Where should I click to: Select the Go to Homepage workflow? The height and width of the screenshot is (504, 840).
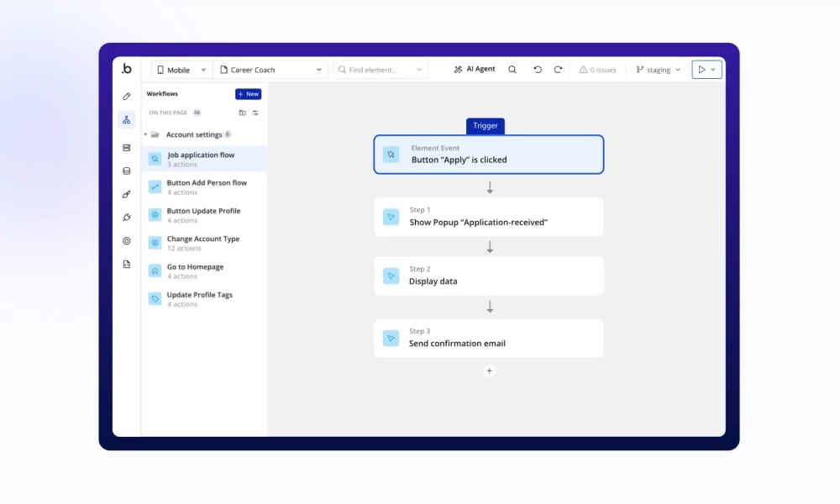[205, 270]
